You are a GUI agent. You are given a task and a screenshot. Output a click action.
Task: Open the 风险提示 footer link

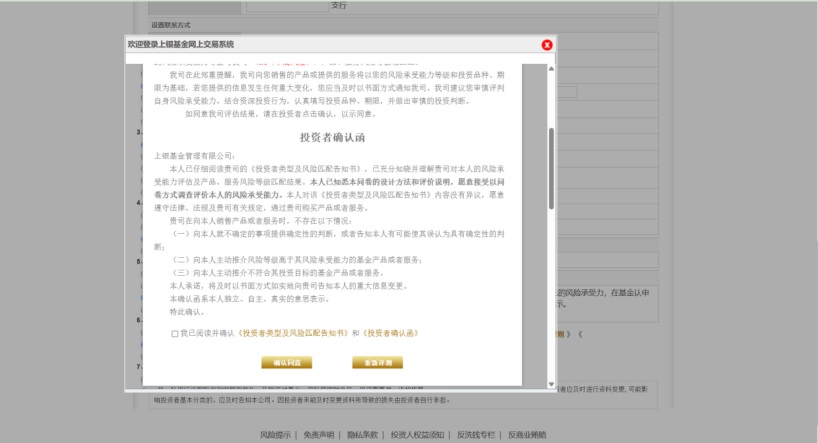pos(276,435)
